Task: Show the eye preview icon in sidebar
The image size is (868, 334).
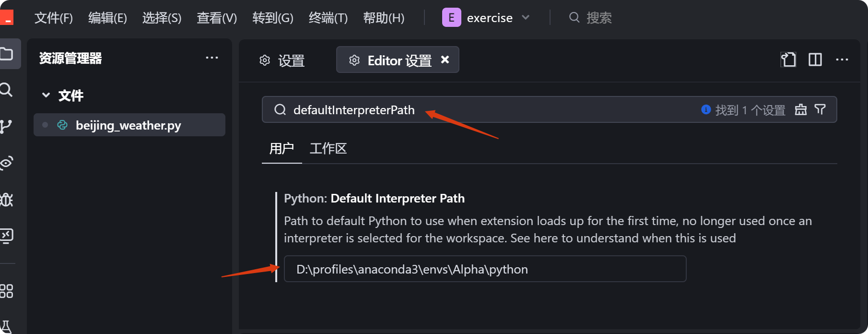Action: pos(7,163)
